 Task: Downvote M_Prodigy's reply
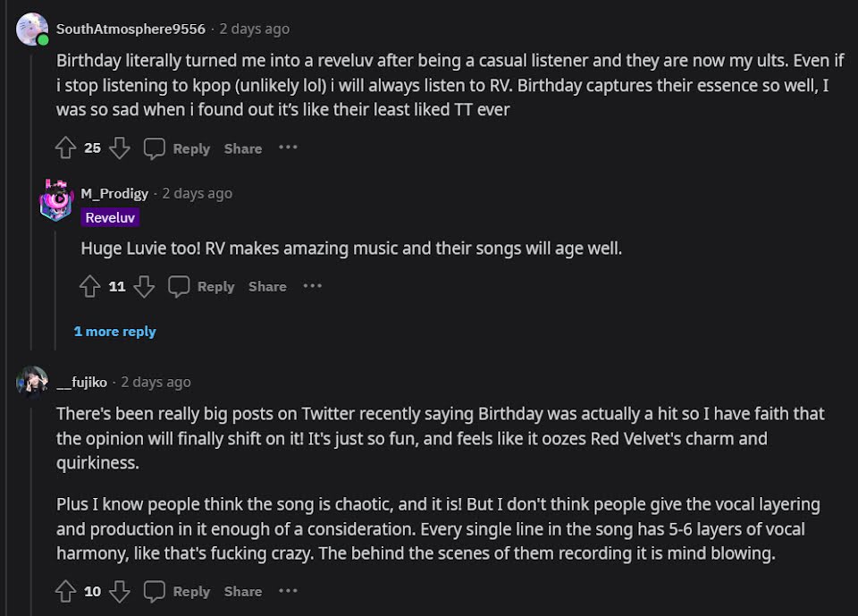pyautogui.click(x=144, y=286)
